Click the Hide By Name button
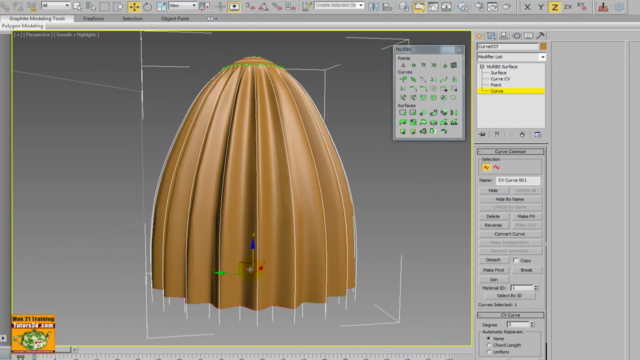This screenshot has height=360, width=640. (510, 199)
